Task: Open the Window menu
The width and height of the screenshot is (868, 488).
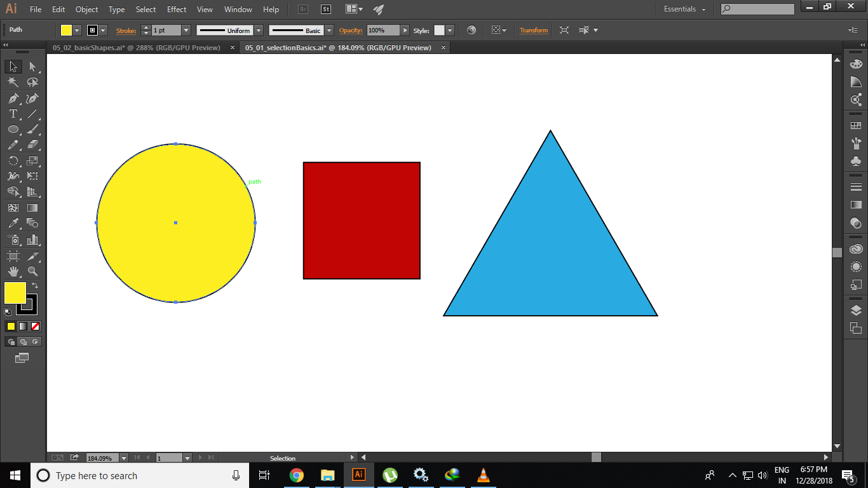Action: pyautogui.click(x=238, y=10)
